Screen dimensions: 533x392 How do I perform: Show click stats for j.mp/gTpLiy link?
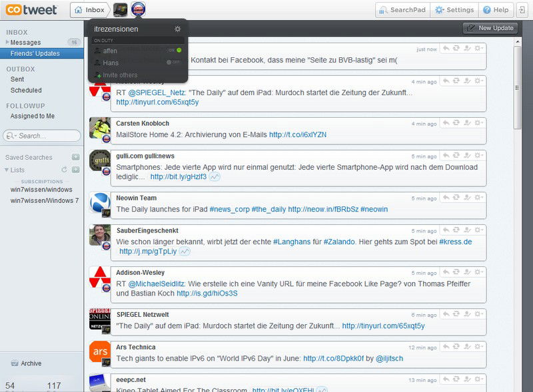click(185, 252)
